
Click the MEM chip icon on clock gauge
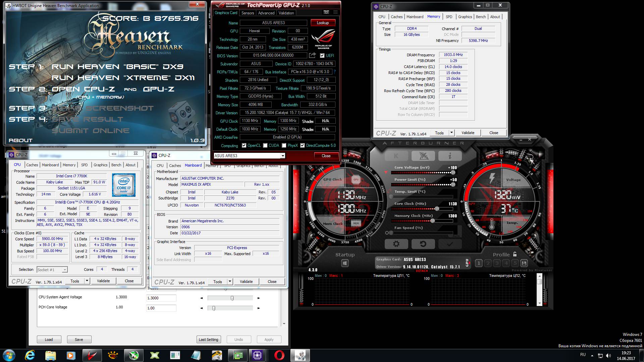[356, 223]
